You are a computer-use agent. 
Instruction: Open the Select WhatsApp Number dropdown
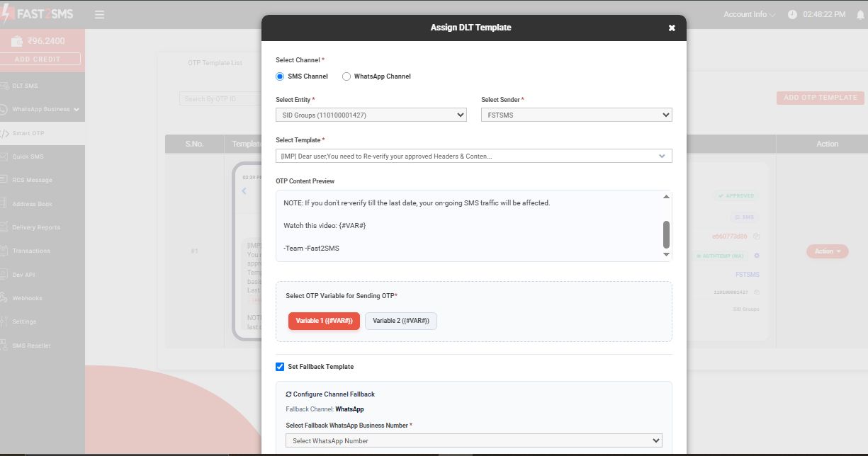coord(474,440)
